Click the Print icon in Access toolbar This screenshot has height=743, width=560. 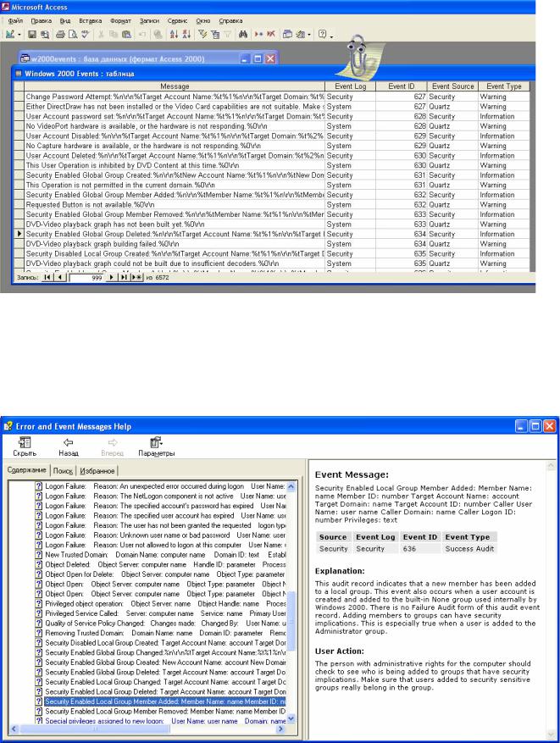60,34
